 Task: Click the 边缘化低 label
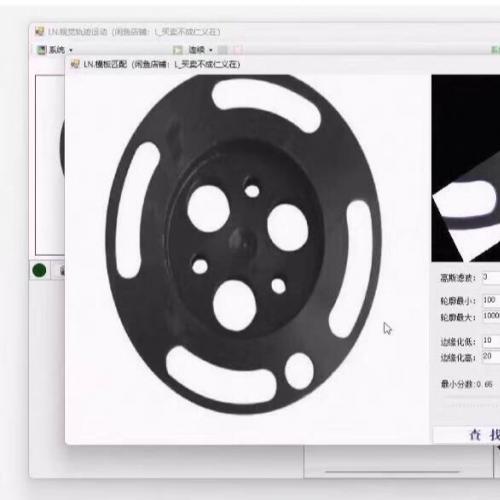point(458,341)
